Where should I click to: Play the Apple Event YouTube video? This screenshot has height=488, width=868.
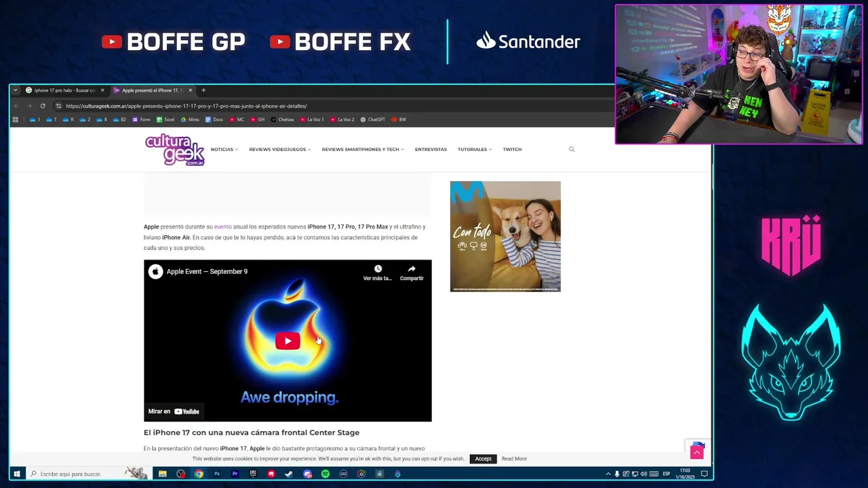(x=288, y=341)
